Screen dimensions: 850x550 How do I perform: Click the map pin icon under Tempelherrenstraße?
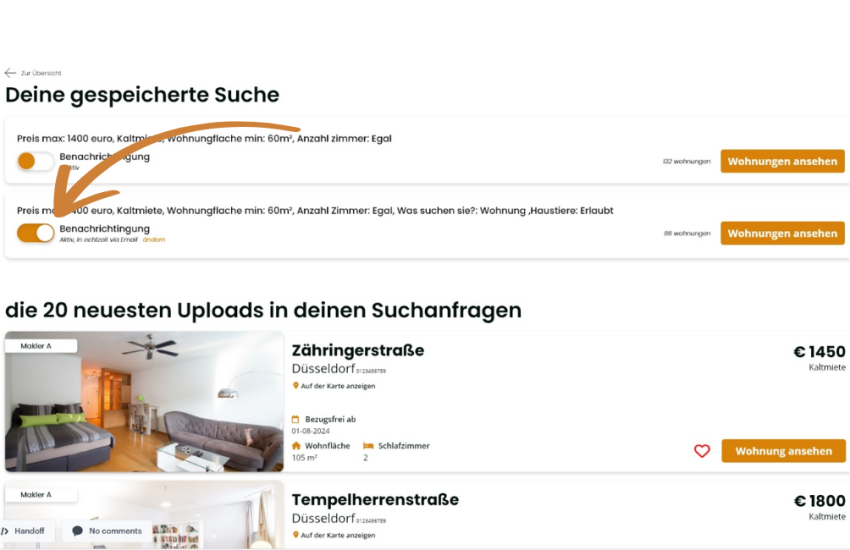coord(295,535)
